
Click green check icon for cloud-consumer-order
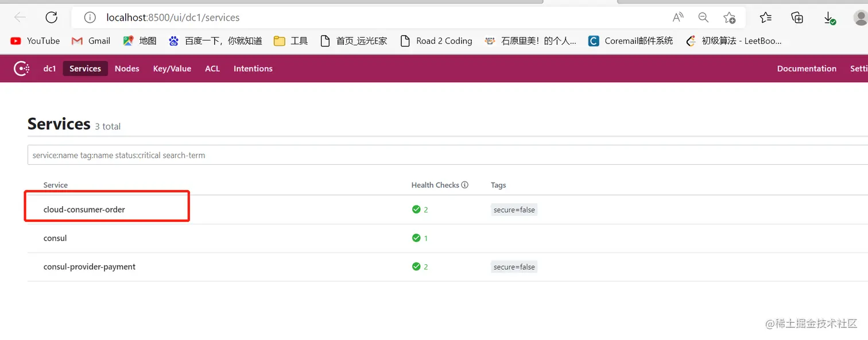[416, 210]
